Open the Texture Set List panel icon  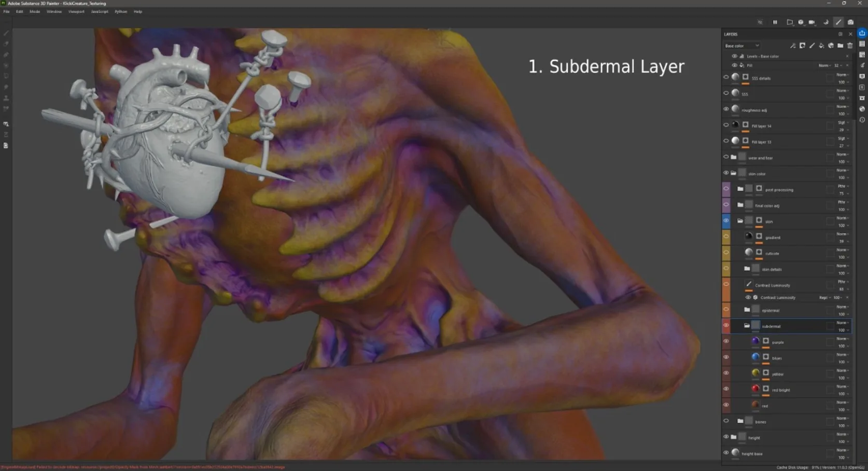click(x=862, y=44)
